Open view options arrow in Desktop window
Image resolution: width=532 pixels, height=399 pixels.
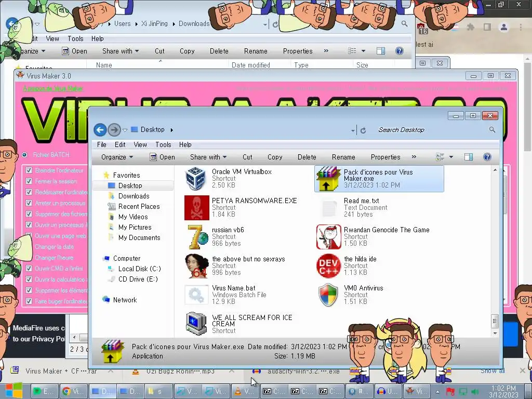click(x=451, y=157)
